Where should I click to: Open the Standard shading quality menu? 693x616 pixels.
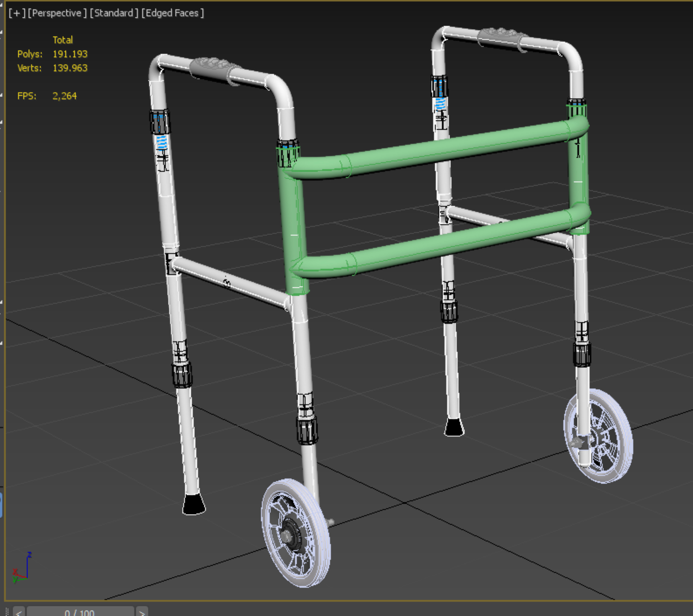pyautogui.click(x=114, y=13)
